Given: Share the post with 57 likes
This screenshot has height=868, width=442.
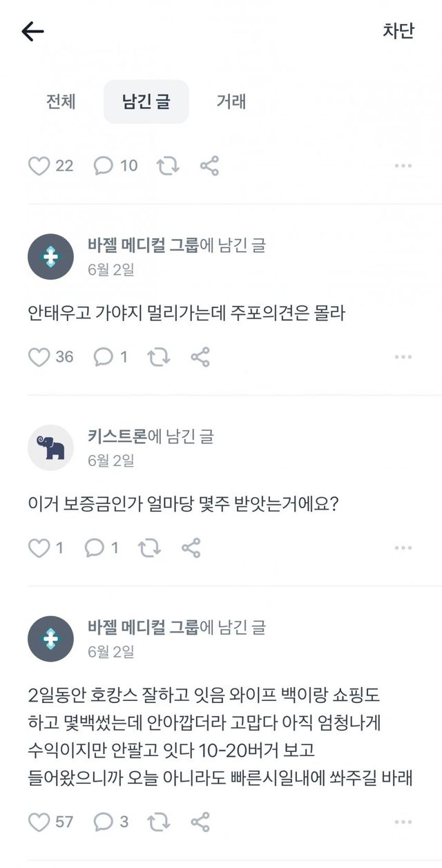Looking at the screenshot, I should pos(200,822).
